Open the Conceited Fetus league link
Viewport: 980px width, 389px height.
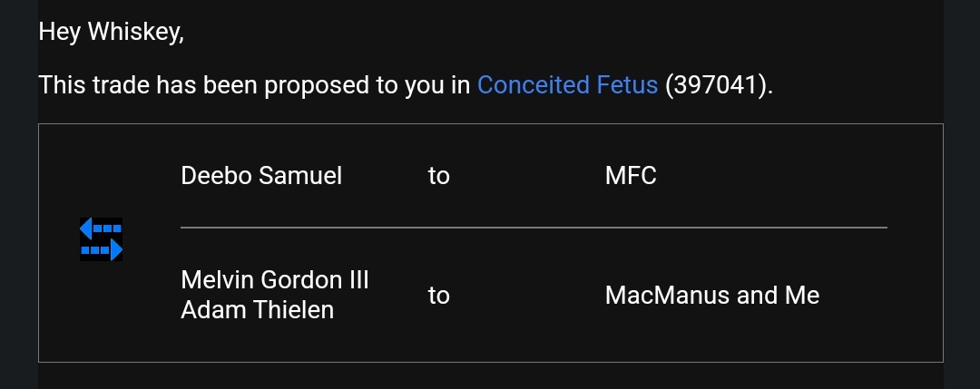tap(567, 85)
